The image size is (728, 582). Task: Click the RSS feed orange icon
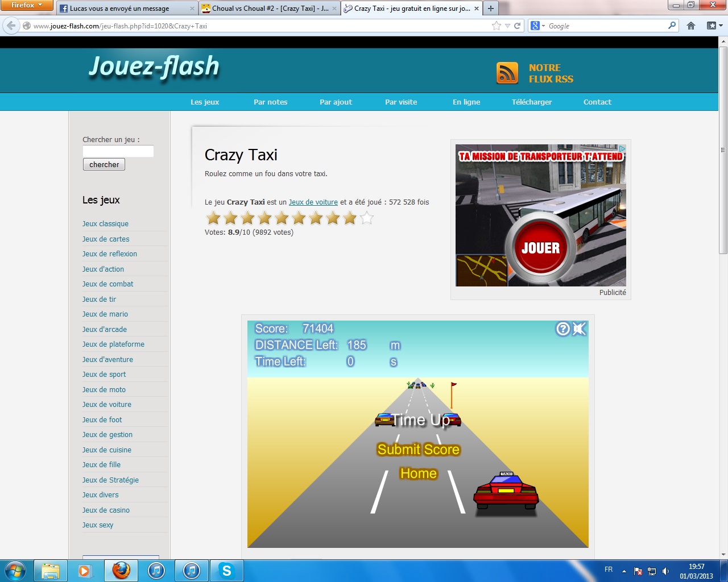(x=507, y=73)
